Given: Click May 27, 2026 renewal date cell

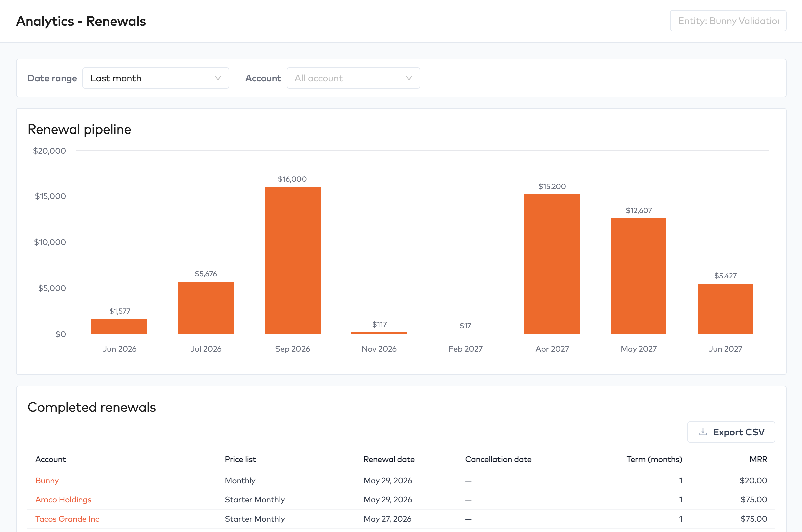Looking at the screenshot, I should click(x=387, y=519).
